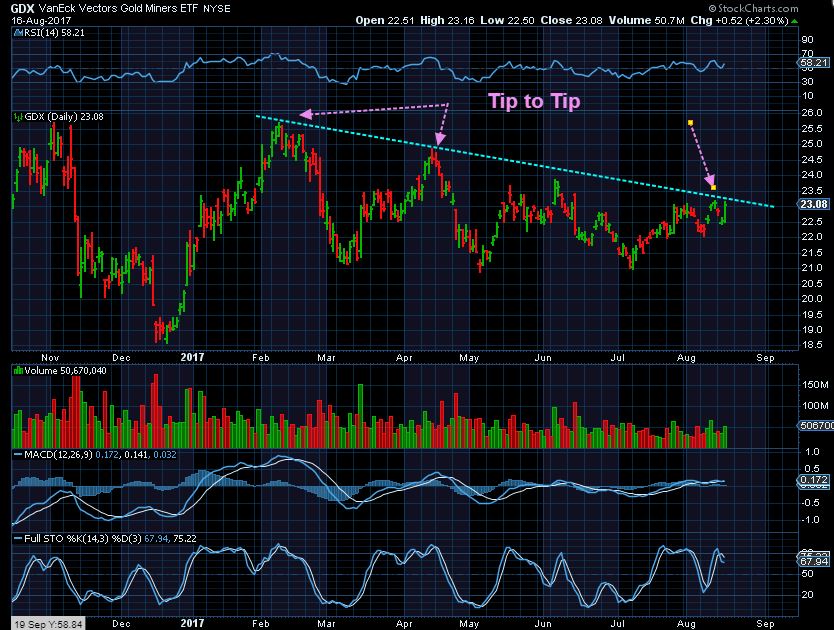This screenshot has width=834, height=630.
Task: Select the MACD(12,26,9) 0.172, 0.141, 0.032 legend
Action: pos(100,454)
